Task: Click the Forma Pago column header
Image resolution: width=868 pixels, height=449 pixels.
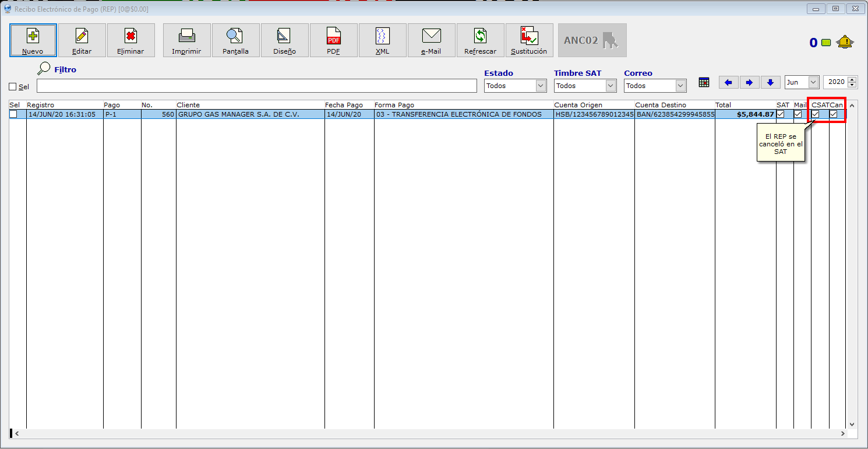Action: [x=394, y=105]
